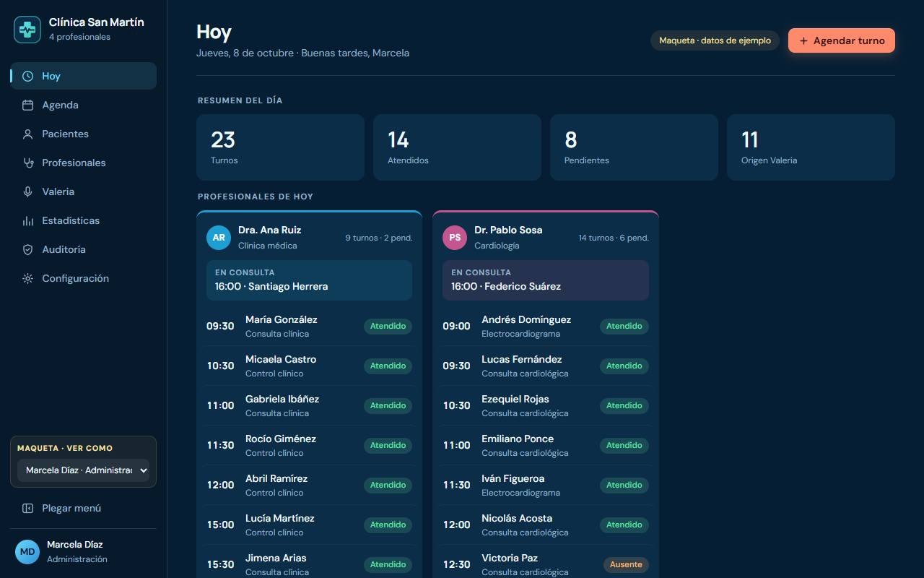
Task: Open the Estadísticas section
Action: coord(83,220)
